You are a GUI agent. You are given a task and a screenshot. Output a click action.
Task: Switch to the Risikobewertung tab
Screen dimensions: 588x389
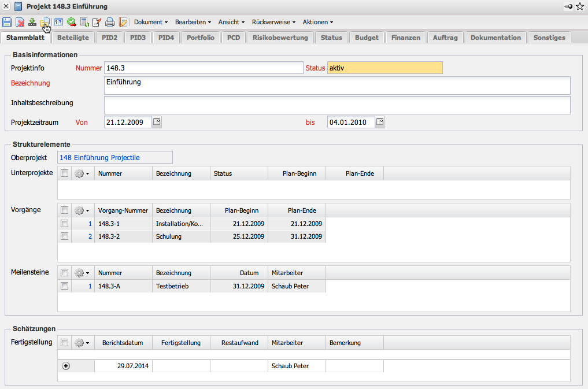(x=280, y=38)
